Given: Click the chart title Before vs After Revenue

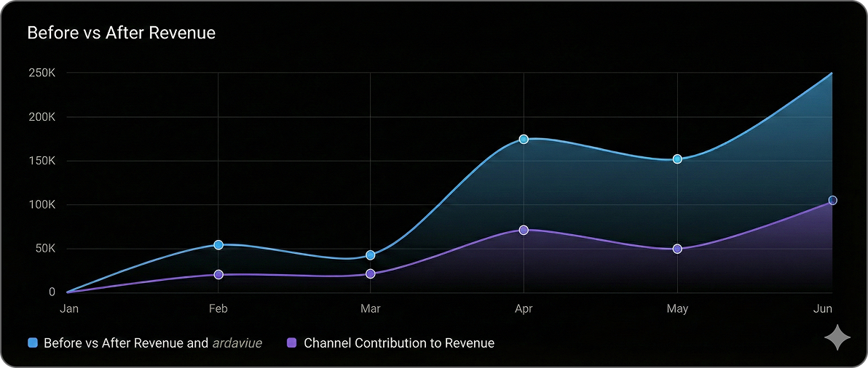Looking at the screenshot, I should click(x=121, y=33).
